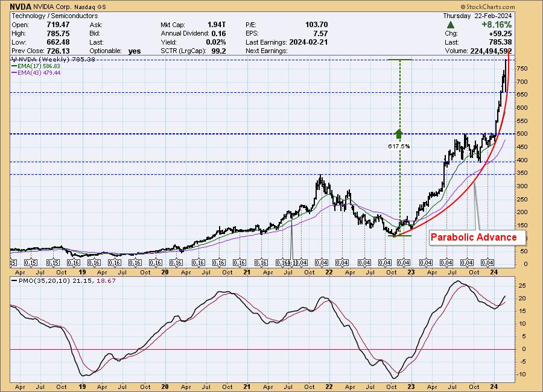Click the NVDA ticker symbol in the header
The image size is (543, 392).
21,7
